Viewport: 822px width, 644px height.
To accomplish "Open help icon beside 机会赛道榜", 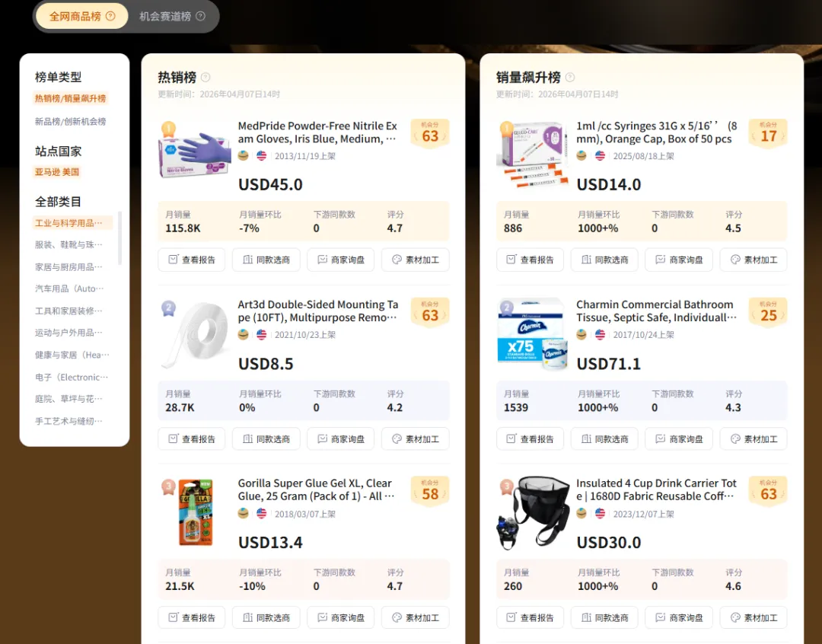I will click(x=200, y=16).
